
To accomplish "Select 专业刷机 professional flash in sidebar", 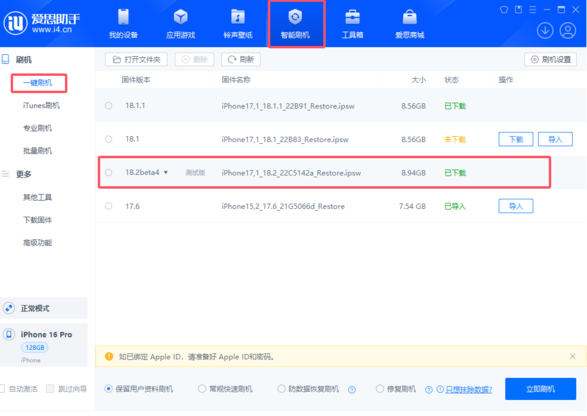I will point(37,128).
